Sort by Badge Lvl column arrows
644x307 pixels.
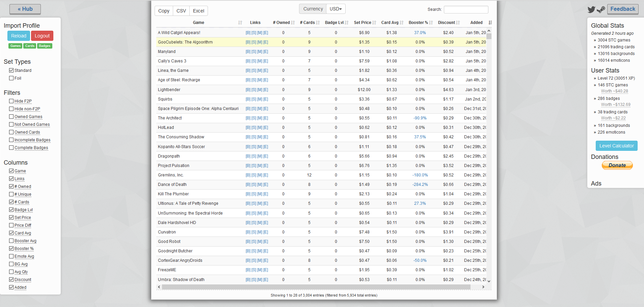coord(347,23)
